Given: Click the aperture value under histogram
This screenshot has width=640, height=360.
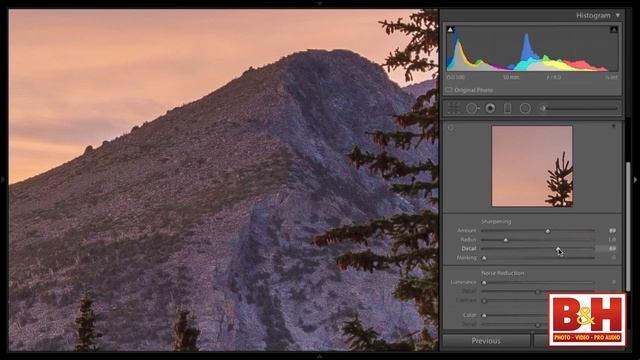Looking at the screenshot, I should (553, 77).
